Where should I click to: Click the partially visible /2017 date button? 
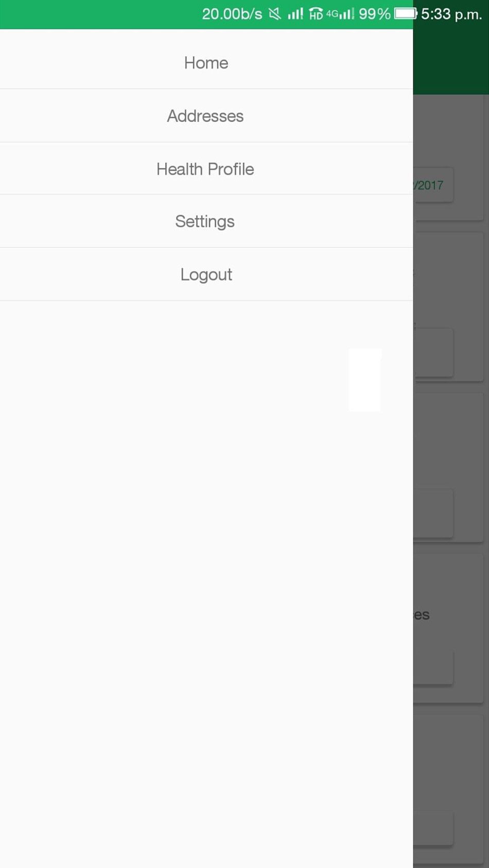(433, 185)
